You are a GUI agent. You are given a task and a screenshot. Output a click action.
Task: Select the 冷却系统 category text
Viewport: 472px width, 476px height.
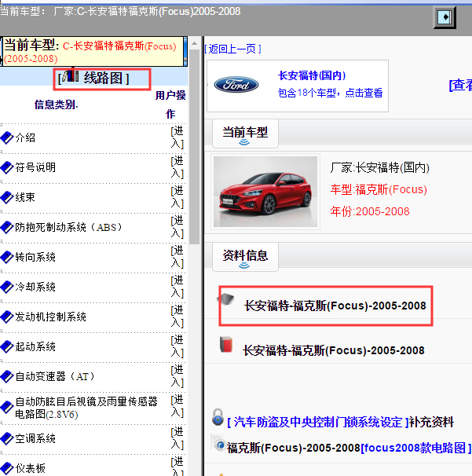point(35,287)
